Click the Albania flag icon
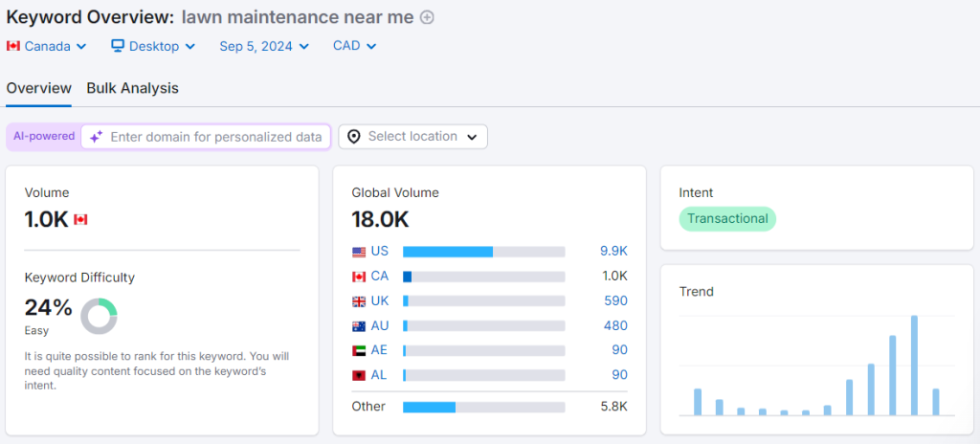 (359, 376)
